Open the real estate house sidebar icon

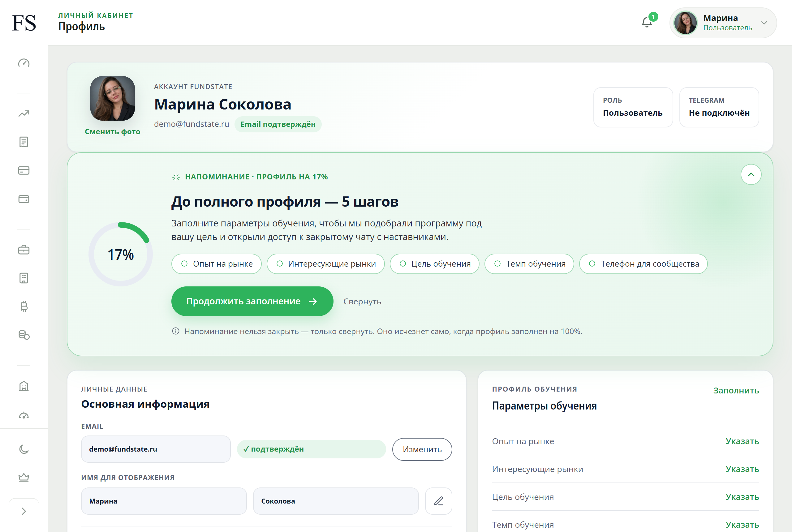pyautogui.click(x=24, y=386)
